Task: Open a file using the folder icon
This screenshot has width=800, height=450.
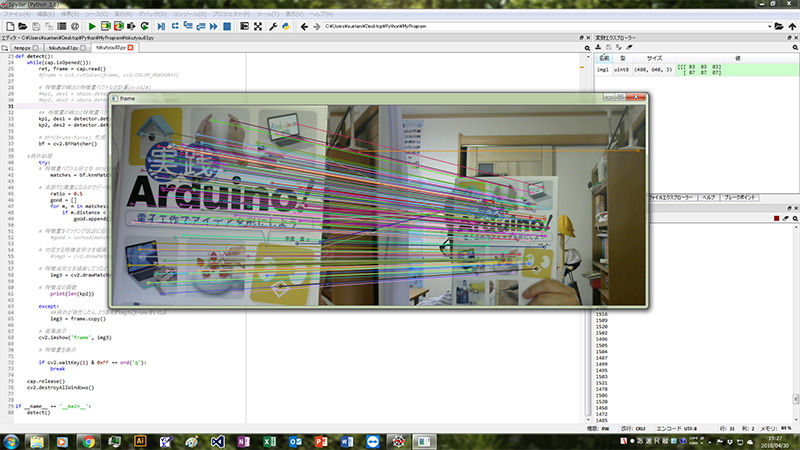Action: click(23, 26)
